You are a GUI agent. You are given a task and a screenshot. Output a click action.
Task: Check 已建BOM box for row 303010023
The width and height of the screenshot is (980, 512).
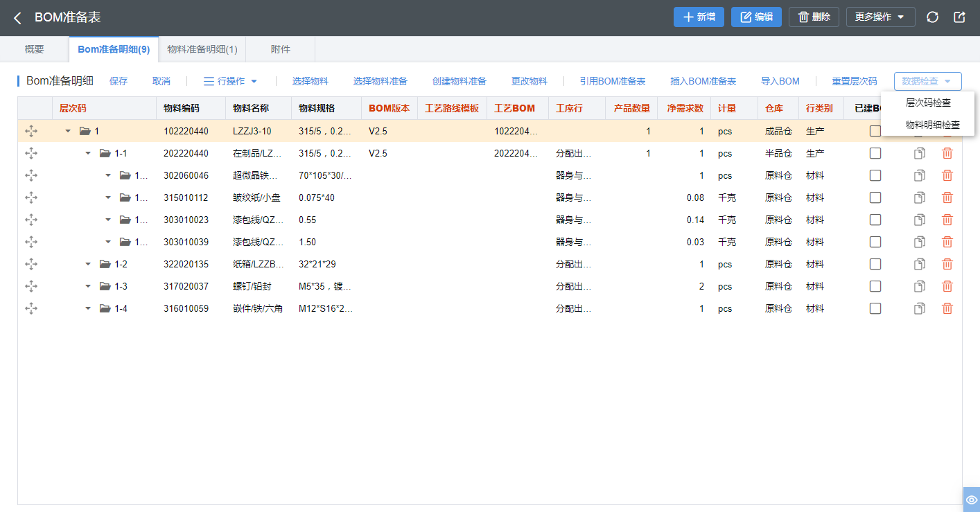point(875,220)
